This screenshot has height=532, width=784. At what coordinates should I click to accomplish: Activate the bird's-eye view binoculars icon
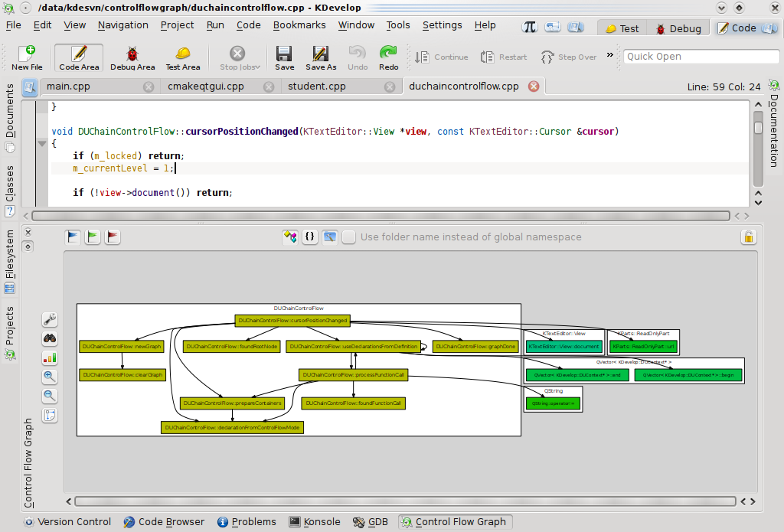click(50, 338)
